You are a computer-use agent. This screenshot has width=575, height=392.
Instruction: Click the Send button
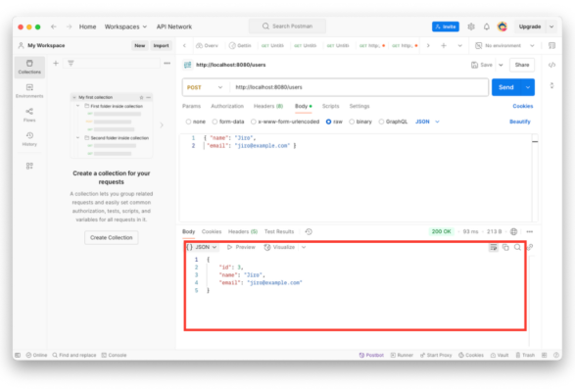pyautogui.click(x=506, y=87)
